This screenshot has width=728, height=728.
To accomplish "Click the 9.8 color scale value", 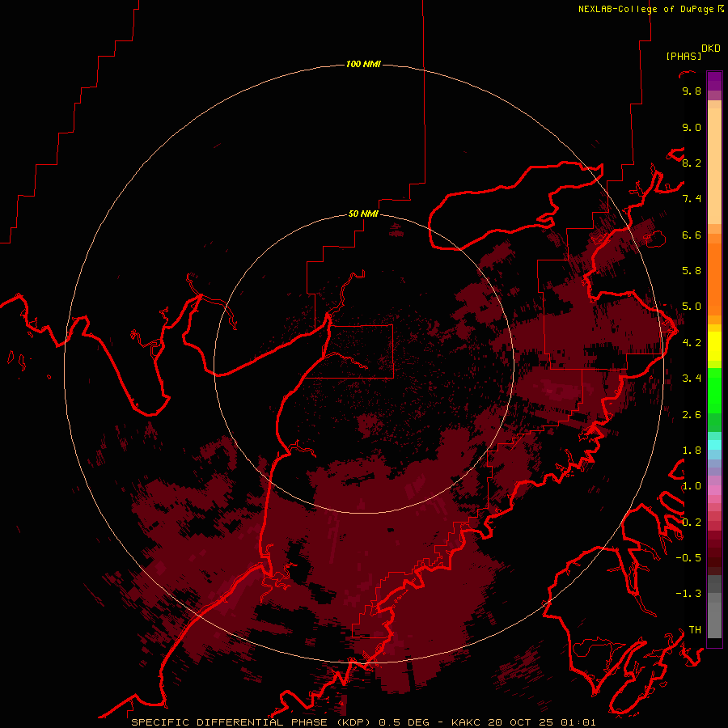I will [x=692, y=91].
